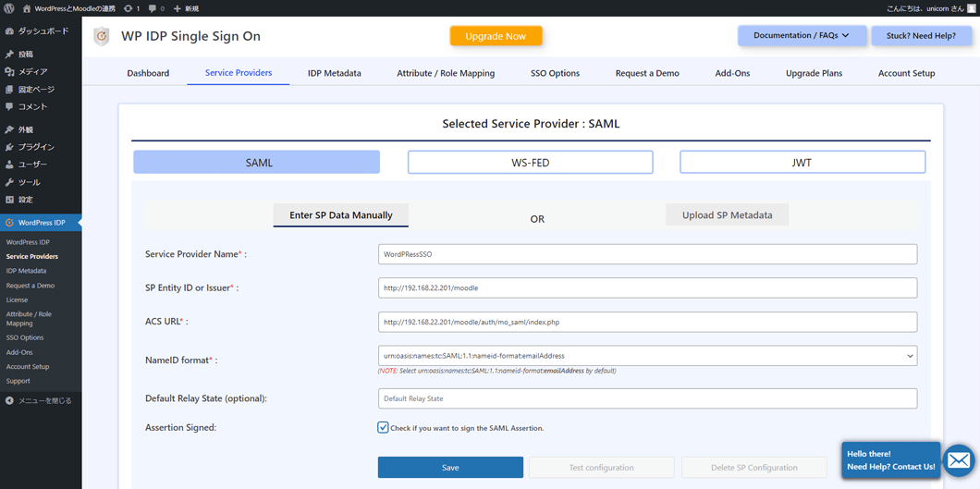This screenshot has height=489, width=980.
Task: Click the Save button
Action: click(x=450, y=467)
